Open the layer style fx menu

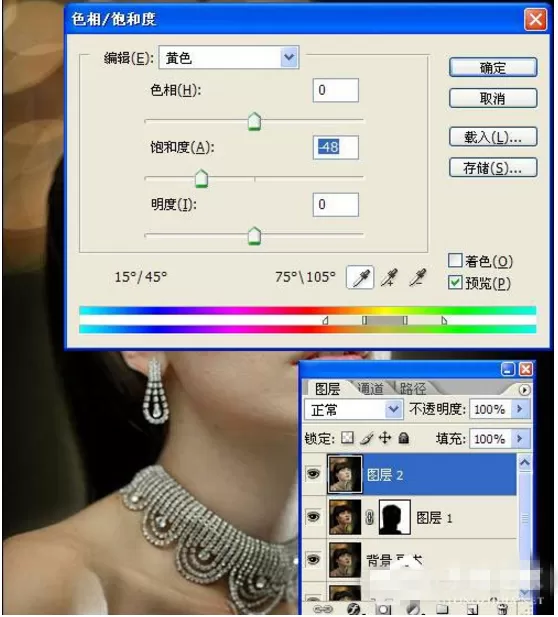point(354,609)
